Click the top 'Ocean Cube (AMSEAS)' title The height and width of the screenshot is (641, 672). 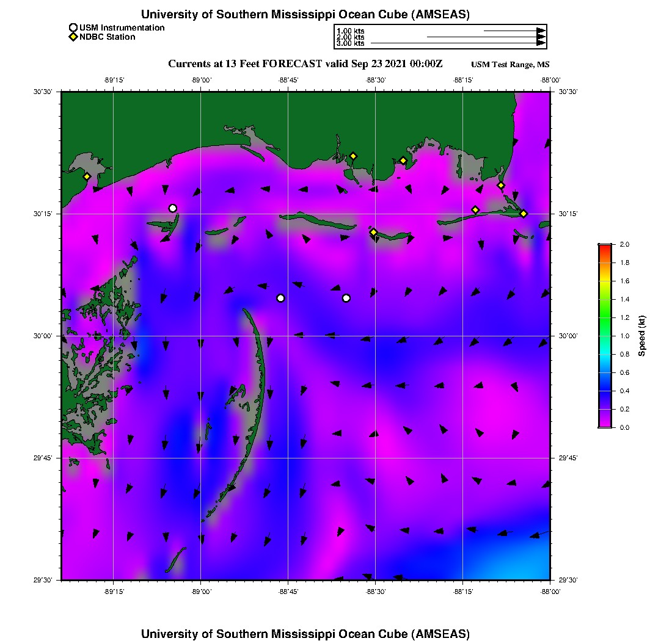305,14
